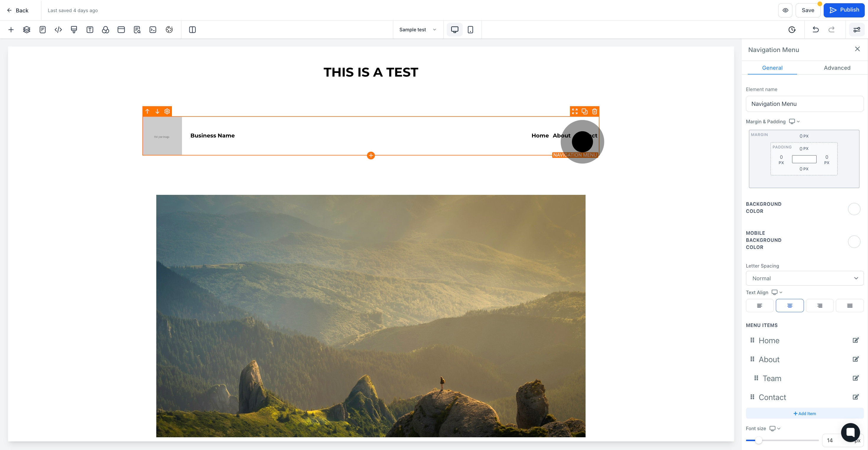
Task: Switch to the Advanced tab
Action: pyautogui.click(x=837, y=68)
